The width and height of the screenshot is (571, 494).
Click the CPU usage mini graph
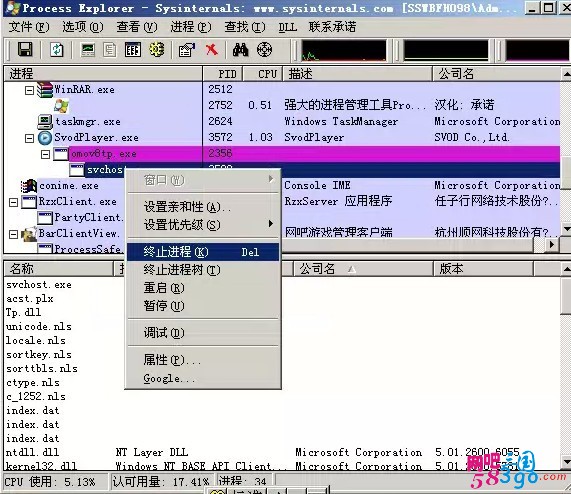click(343, 50)
